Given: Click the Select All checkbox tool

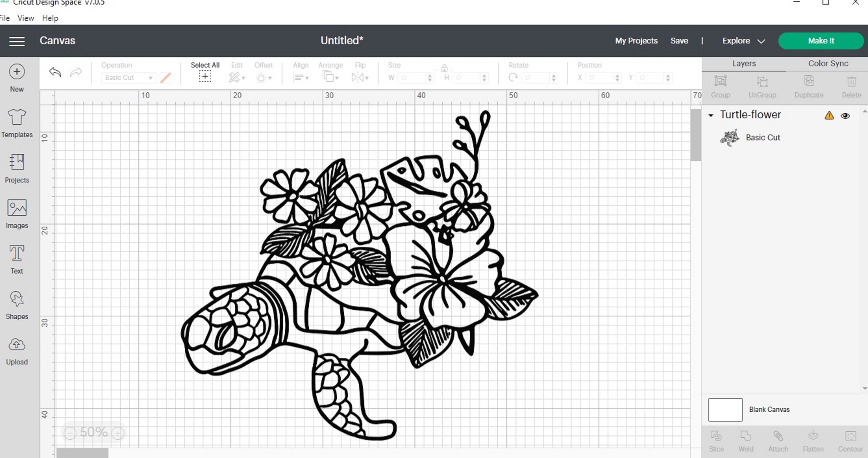Looking at the screenshot, I should pyautogui.click(x=205, y=76).
